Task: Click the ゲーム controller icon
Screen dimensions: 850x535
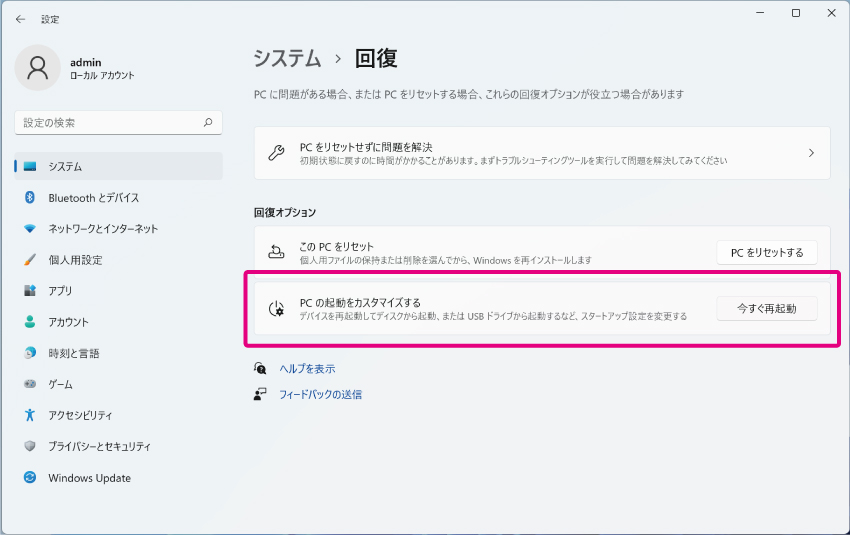Action: [30, 384]
